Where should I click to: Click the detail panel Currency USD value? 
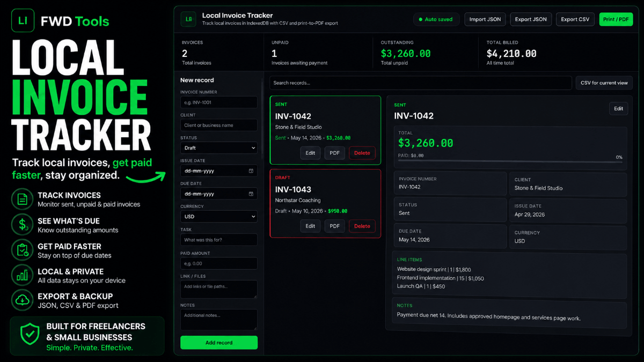(519, 241)
